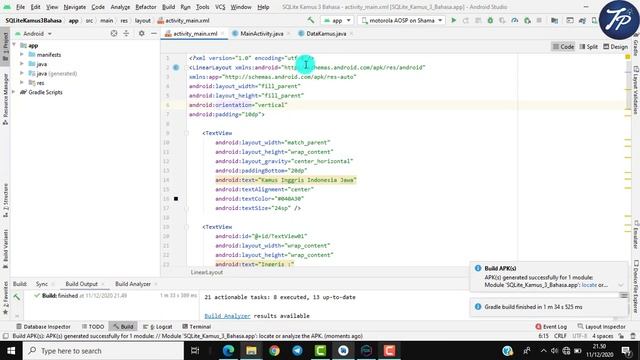Click the Build Analyzer link in output
This screenshot has height=360, width=640.
click(x=227, y=316)
